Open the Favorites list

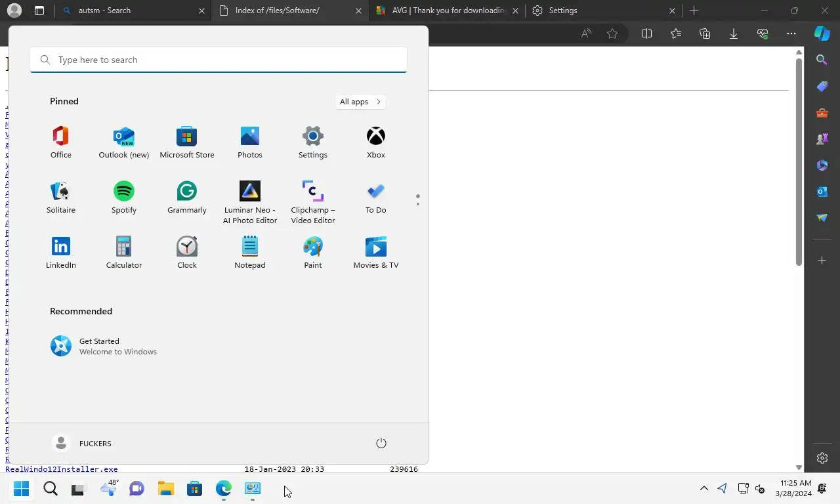click(x=676, y=33)
